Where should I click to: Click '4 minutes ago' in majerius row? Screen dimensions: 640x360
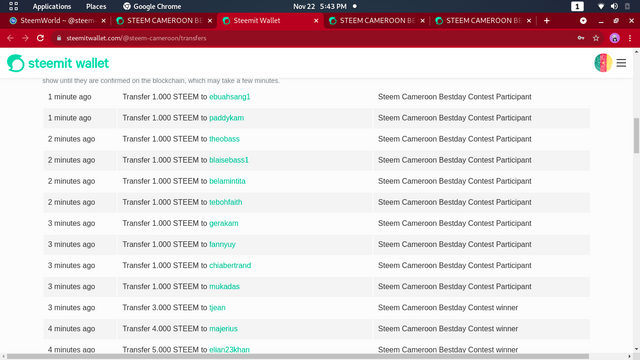[x=71, y=329]
